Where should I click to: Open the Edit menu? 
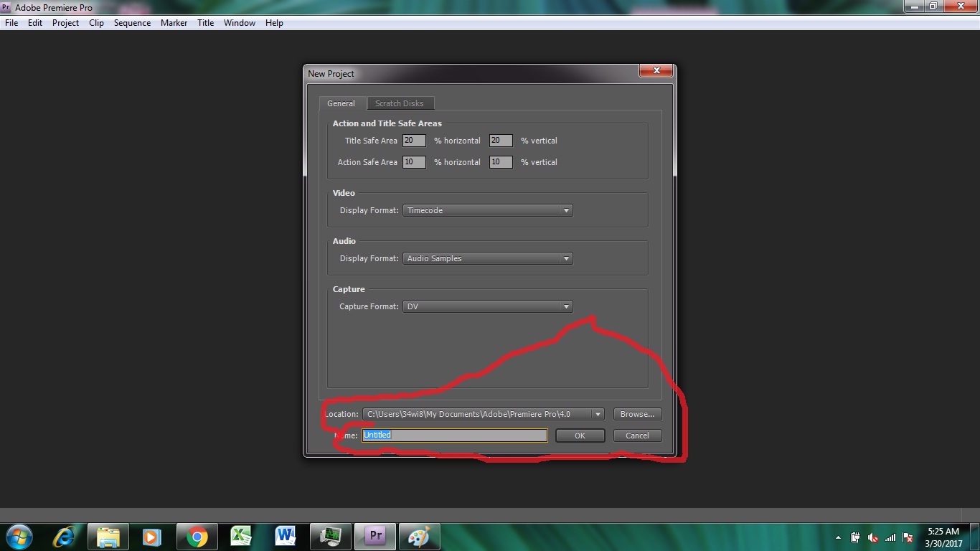pos(35,23)
